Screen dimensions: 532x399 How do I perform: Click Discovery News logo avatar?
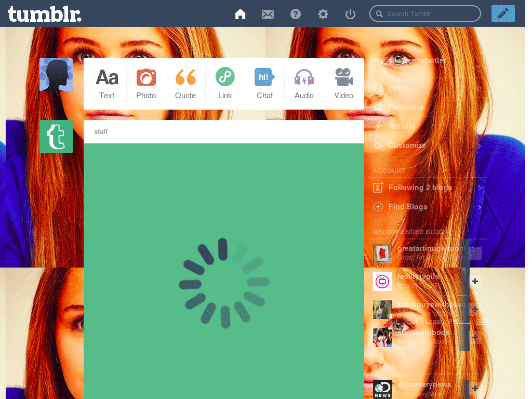click(x=382, y=389)
